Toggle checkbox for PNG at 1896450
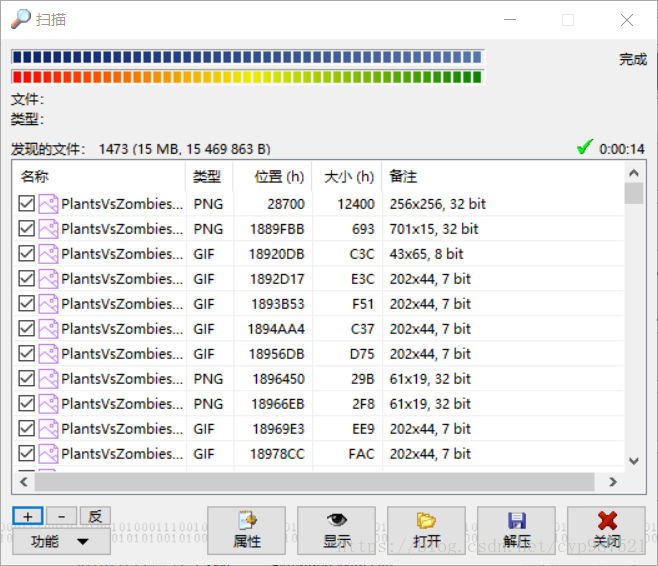This screenshot has width=658, height=566. coord(26,379)
